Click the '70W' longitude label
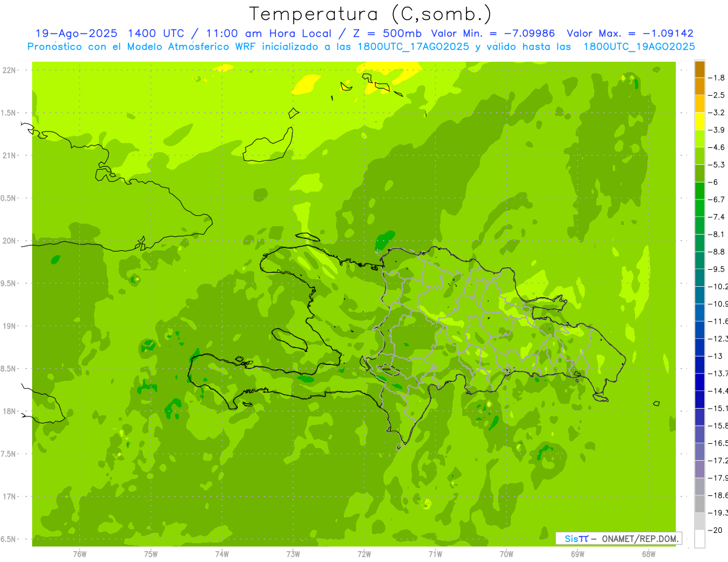The height and width of the screenshot is (562, 728). click(x=507, y=554)
